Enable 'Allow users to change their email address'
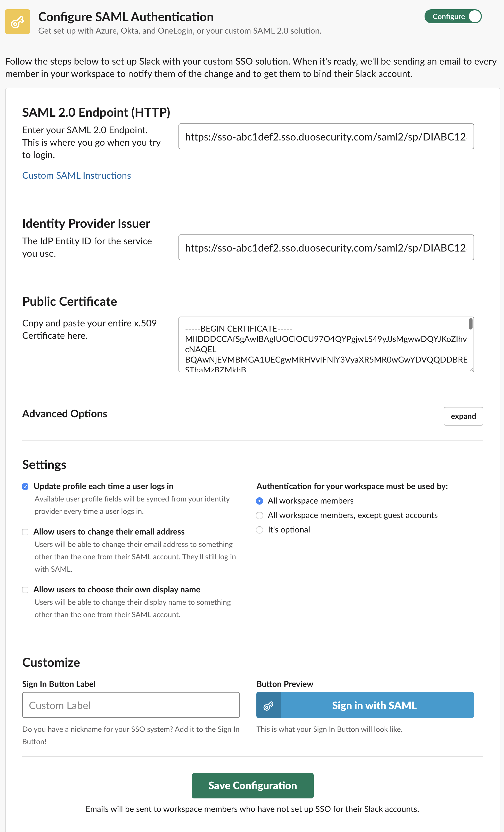The image size is (504, 832). [25, 532]
